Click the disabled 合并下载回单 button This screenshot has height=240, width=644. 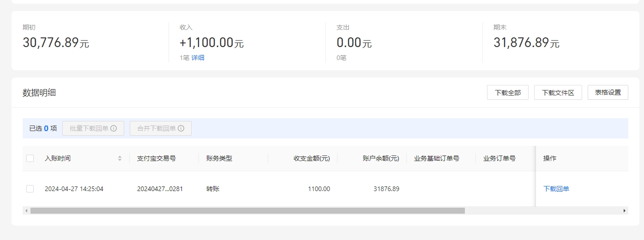161,128
